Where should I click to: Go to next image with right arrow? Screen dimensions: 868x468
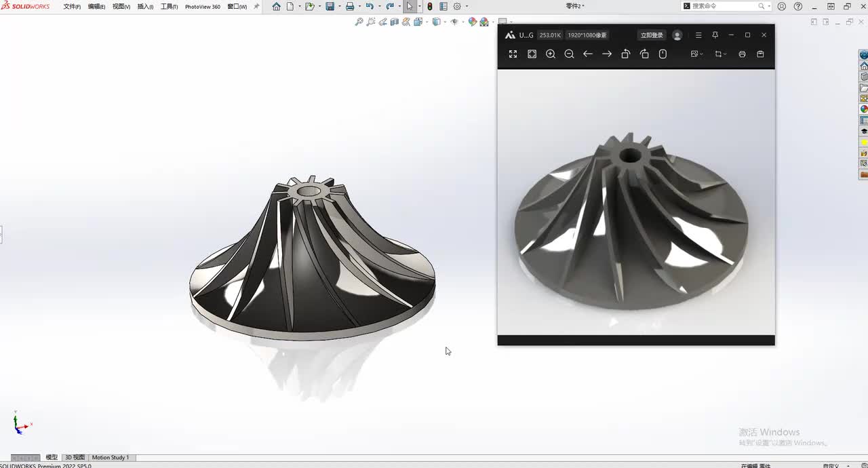click(607, 54)
